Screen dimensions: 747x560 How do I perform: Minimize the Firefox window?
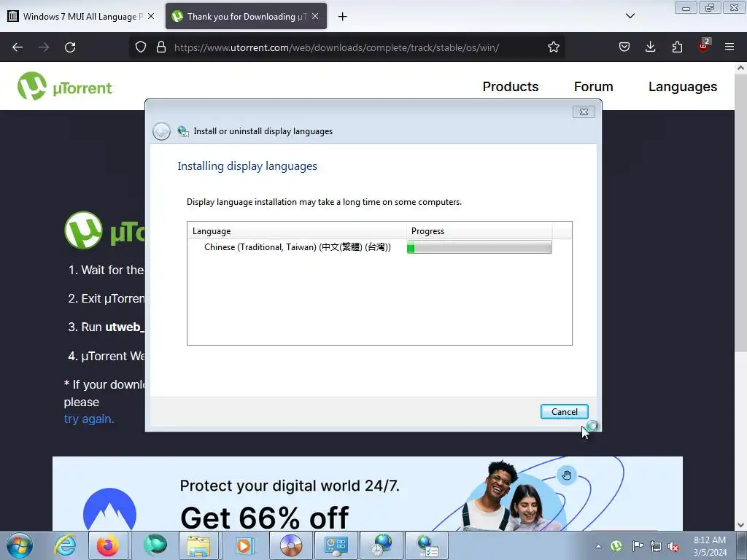click(x=686, y=8)
